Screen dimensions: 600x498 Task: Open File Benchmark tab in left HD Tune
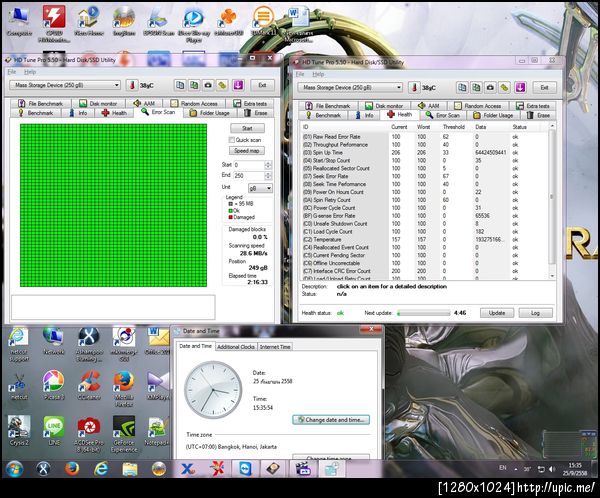coord(41,103)
